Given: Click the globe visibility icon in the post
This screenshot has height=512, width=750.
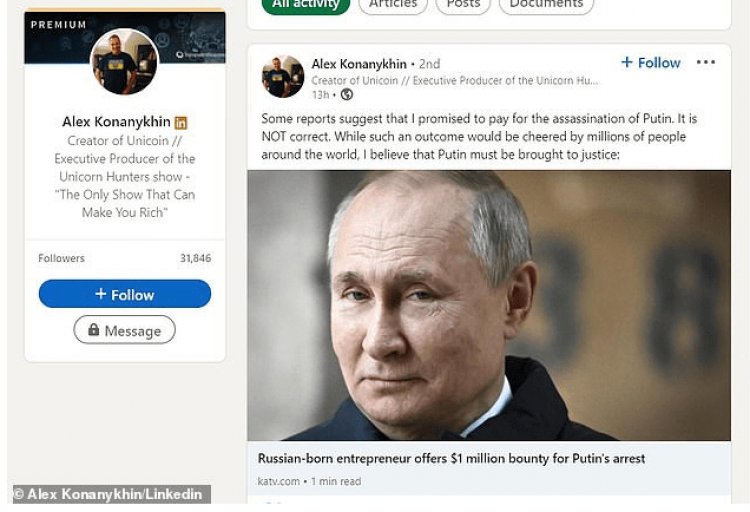Looking at the screenshot, I should 347,95.
